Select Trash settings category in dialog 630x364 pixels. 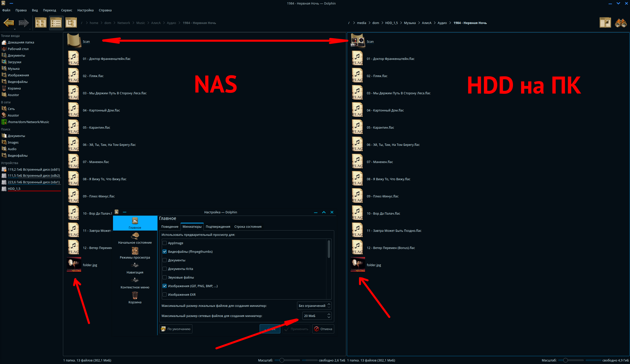pyautogui.click(x=135, y=298)
